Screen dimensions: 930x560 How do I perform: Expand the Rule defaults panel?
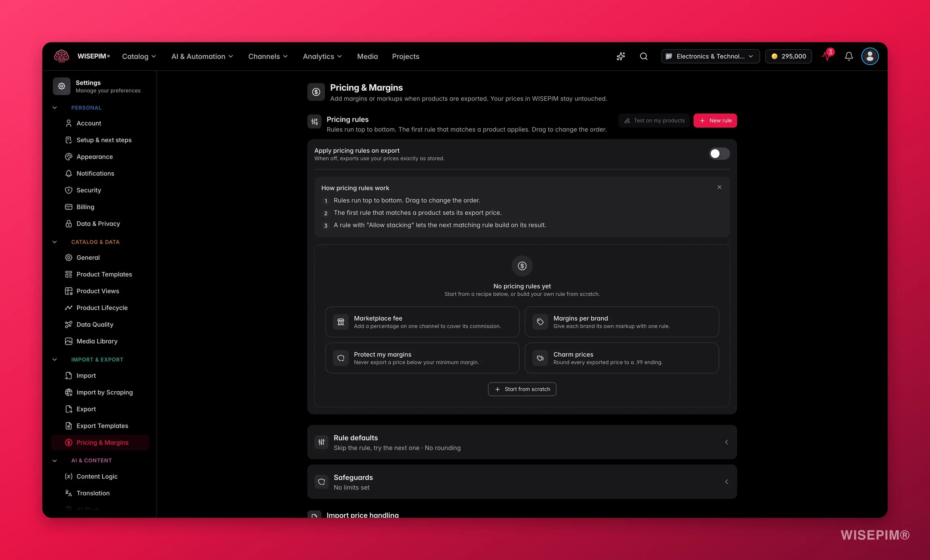522,442
